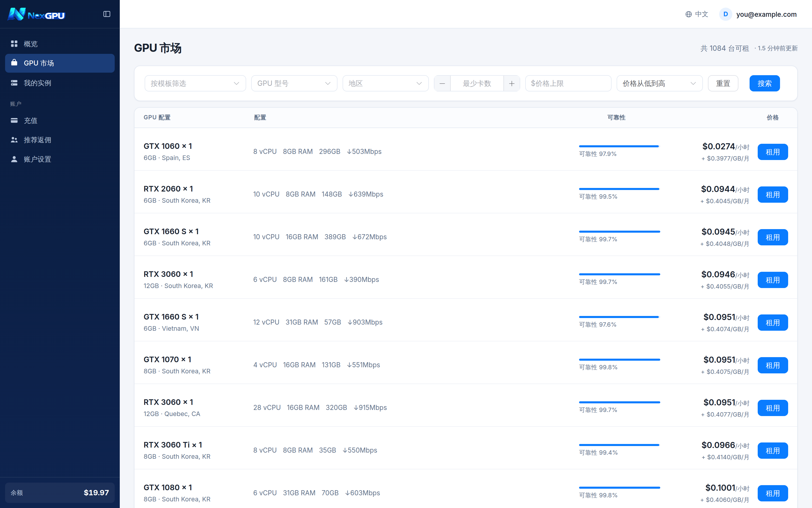
Task: Collapse the sidebar panel toggle icon
Action: click(x=107, y=14)
